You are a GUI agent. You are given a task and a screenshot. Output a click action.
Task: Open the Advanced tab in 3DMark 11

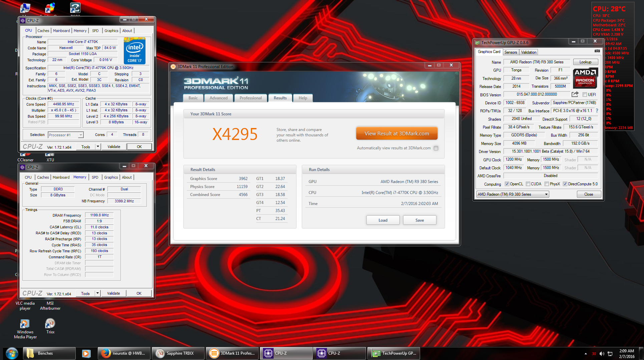tap(219, 98)
